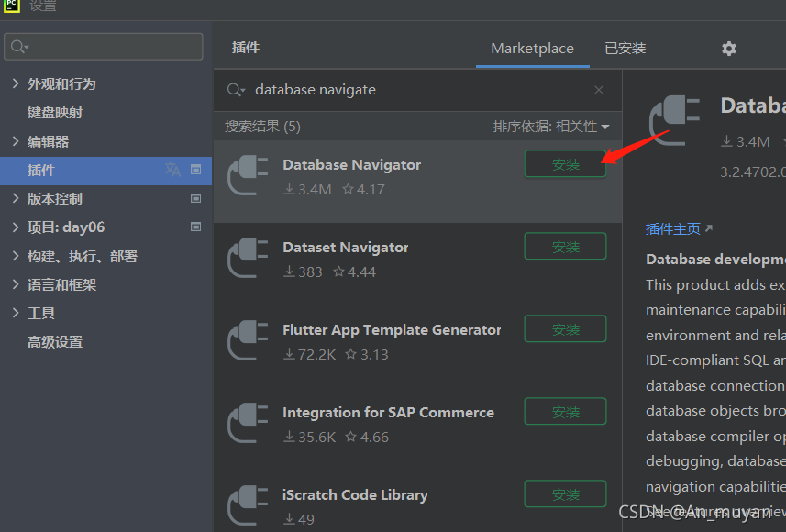Click the plugin search magnifier icon
The image size is (786, 532).
coord(236,90)
